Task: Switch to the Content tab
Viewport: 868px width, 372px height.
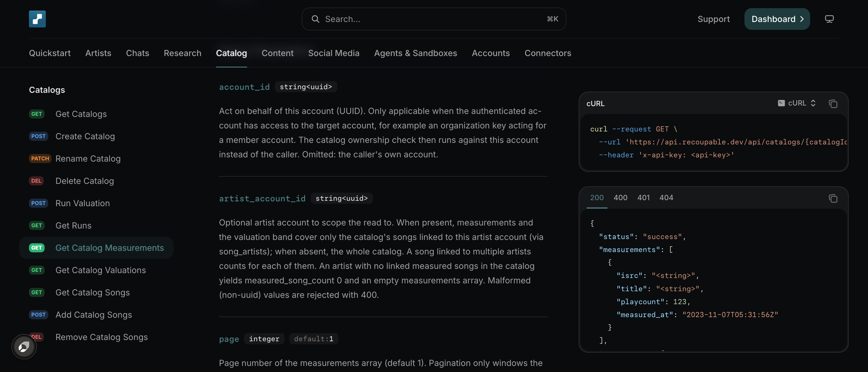Action: click(278, 53)
